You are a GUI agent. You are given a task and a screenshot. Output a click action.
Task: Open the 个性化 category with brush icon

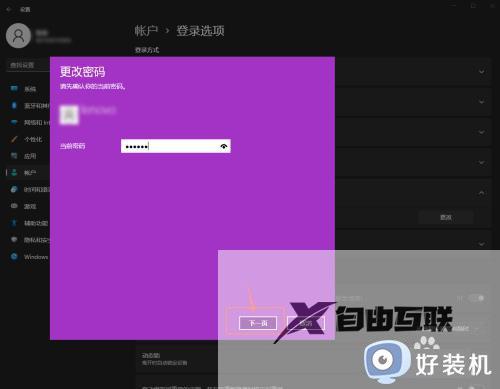point(28,139)
